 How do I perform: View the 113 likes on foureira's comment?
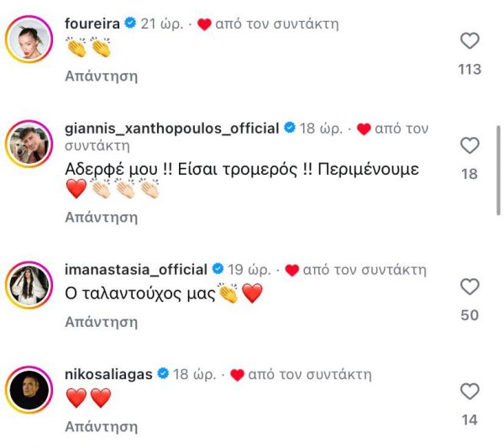[x=470, y=69]
